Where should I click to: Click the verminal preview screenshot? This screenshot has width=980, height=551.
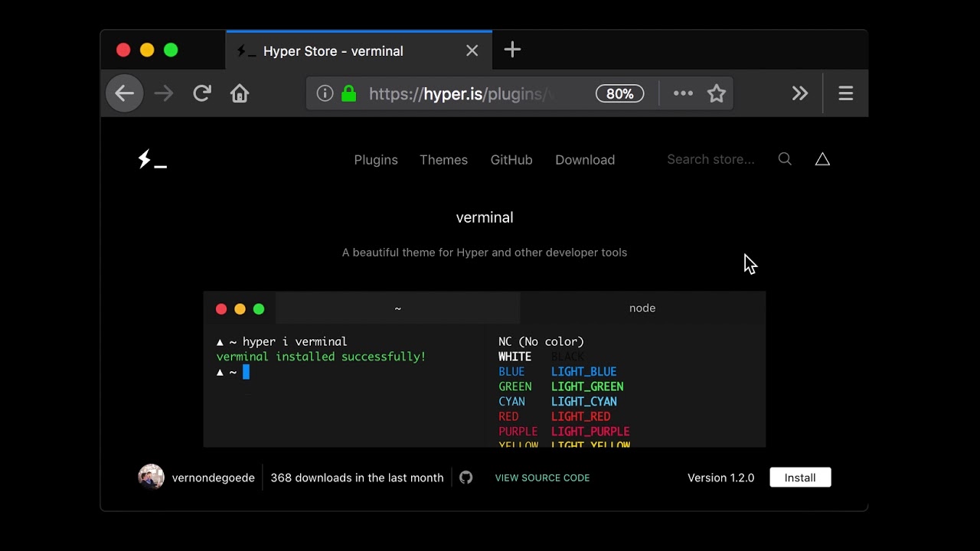coord(485,369)
